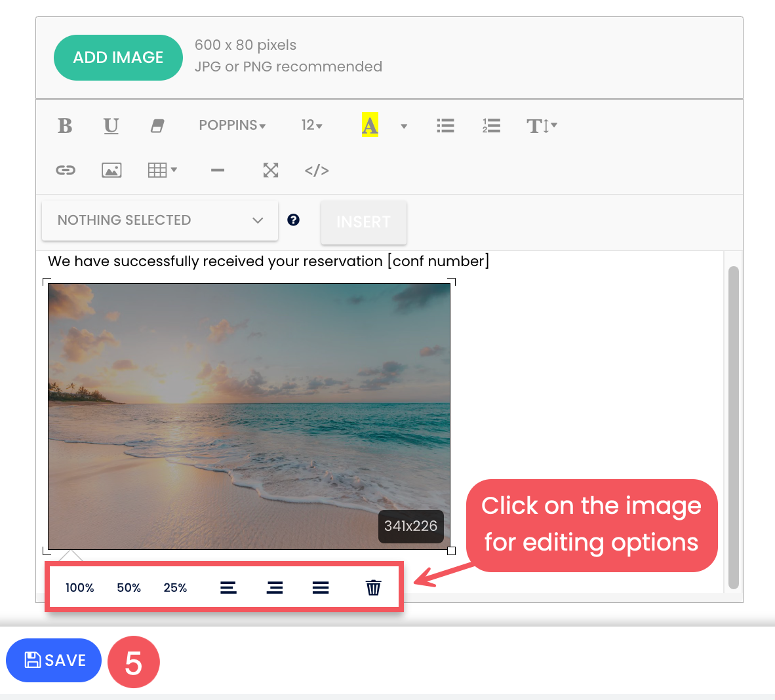Screen dimensions: 775x700
Task: Click the insert link icon
Action: coord(66,170)
